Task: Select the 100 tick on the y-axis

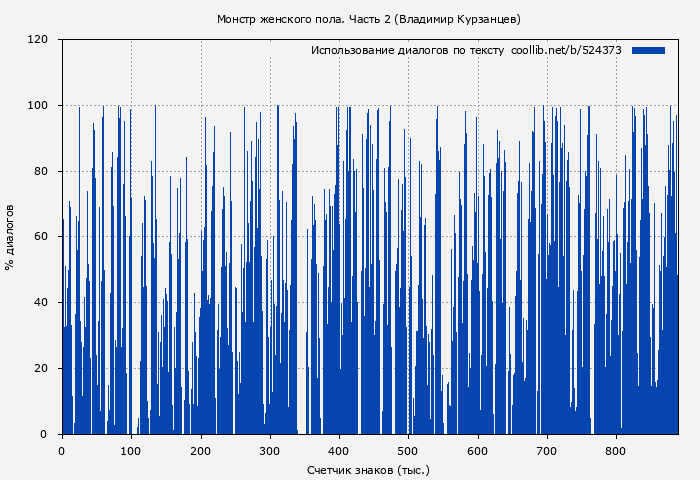Action: [x=38, y=106]
